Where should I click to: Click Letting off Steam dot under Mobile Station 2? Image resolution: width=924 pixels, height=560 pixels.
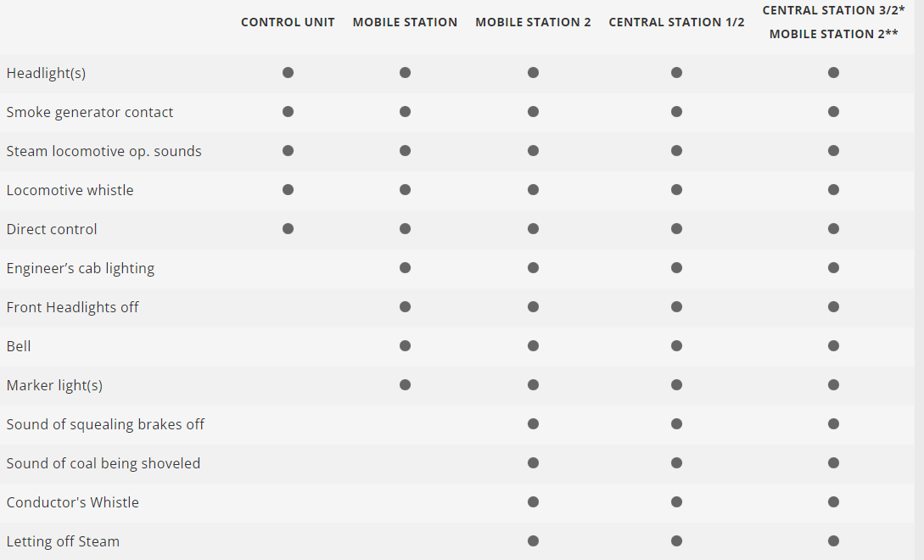[x=533, y=541]
